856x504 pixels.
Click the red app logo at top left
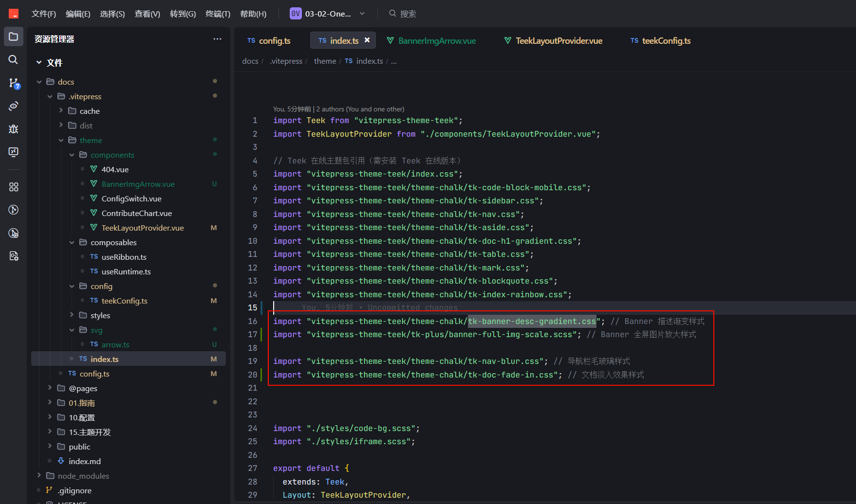14,14
